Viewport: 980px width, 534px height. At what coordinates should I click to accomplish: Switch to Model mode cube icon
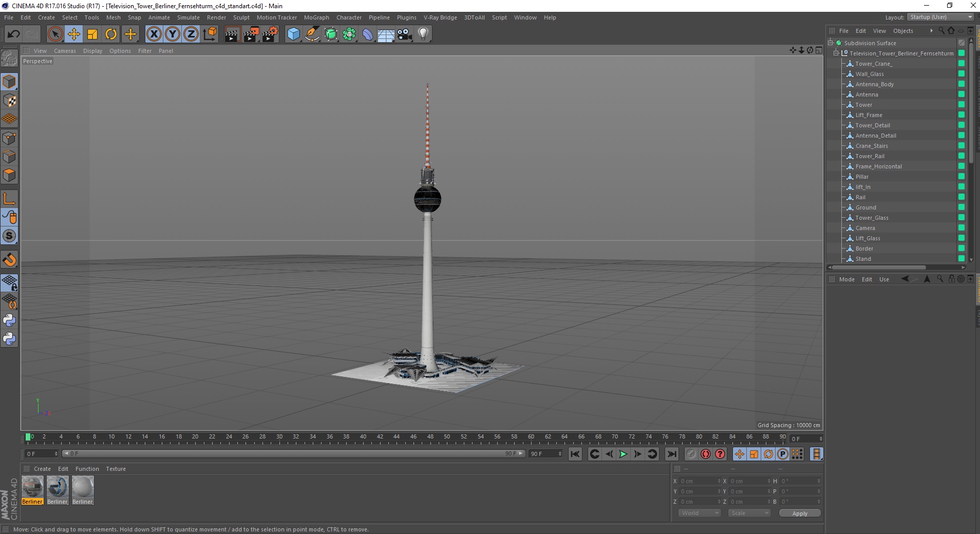click(x=10, y=82)
